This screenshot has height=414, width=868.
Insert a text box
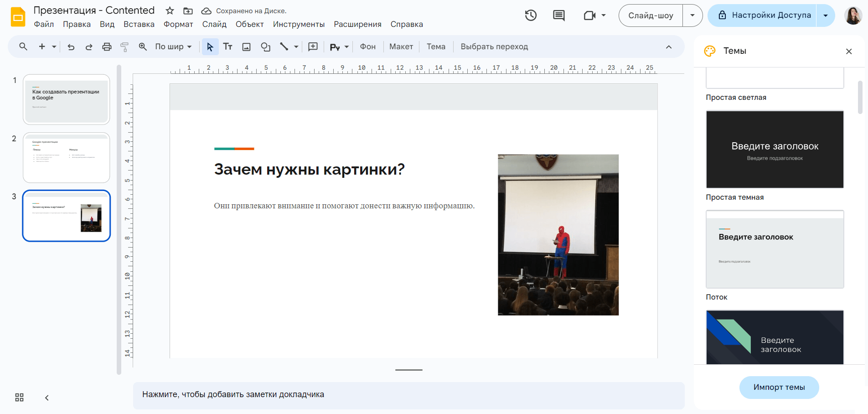[228, 47]
